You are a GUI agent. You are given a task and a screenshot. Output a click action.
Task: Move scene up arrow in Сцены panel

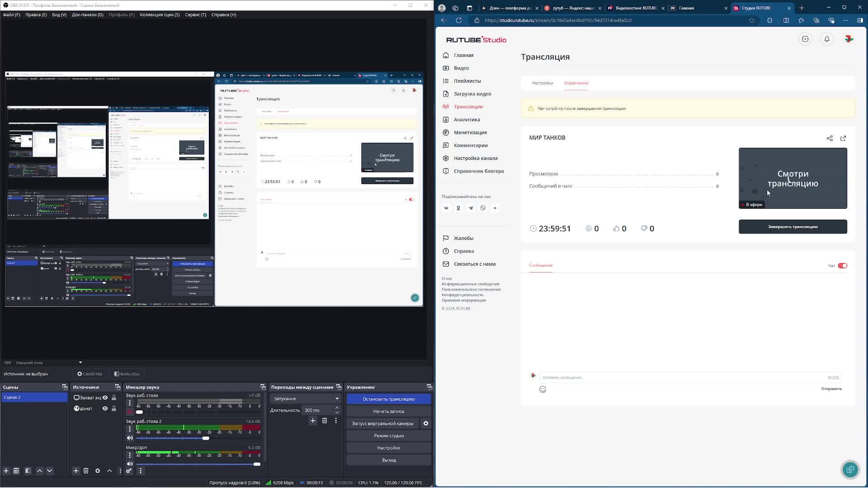39,471
